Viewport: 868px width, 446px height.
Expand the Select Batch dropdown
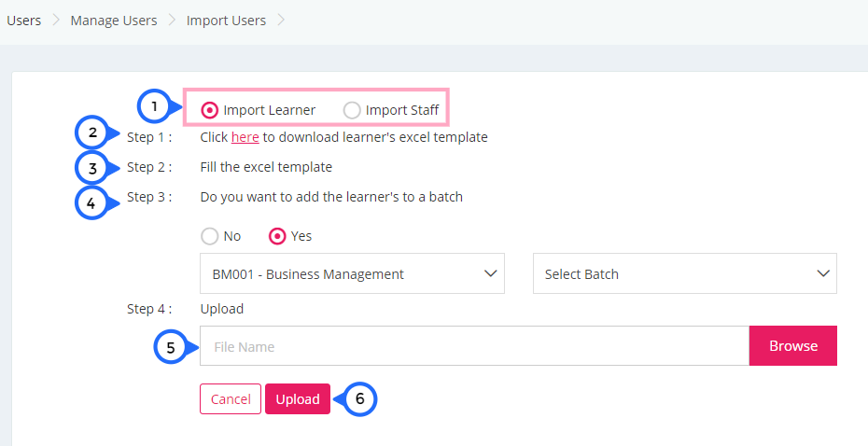pos(685,273)
